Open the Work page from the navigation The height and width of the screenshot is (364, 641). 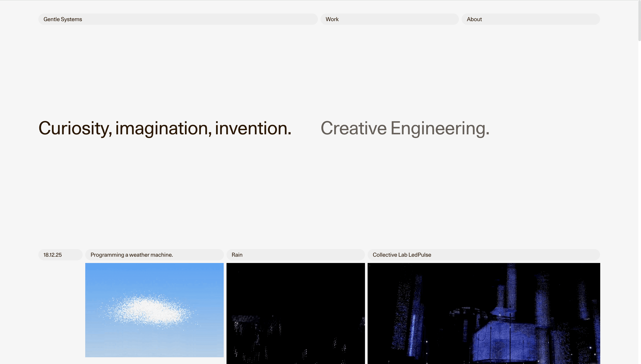[332, 19]
